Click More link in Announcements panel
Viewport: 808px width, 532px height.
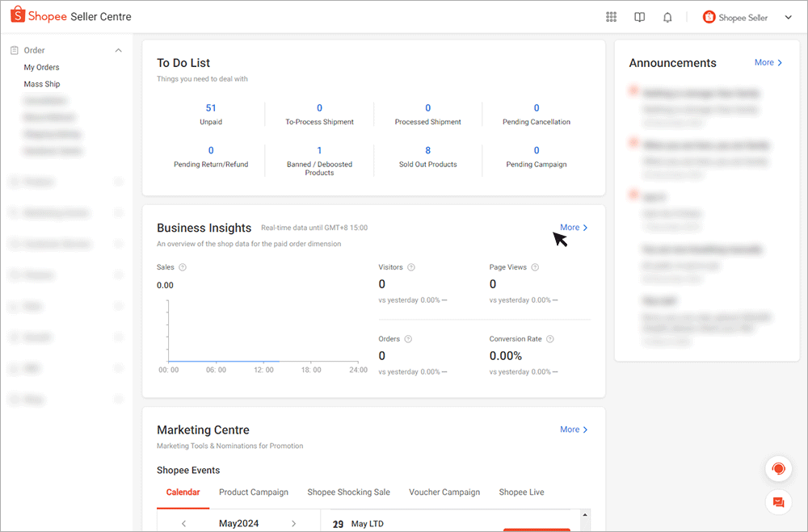pyautogui.click(x=768, y=62)
